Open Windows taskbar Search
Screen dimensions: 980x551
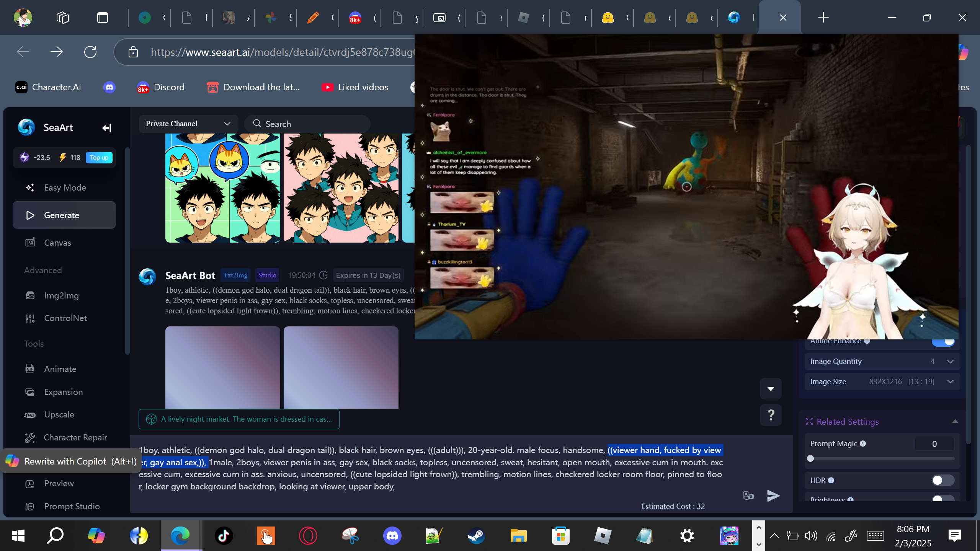tap(55, 536)
